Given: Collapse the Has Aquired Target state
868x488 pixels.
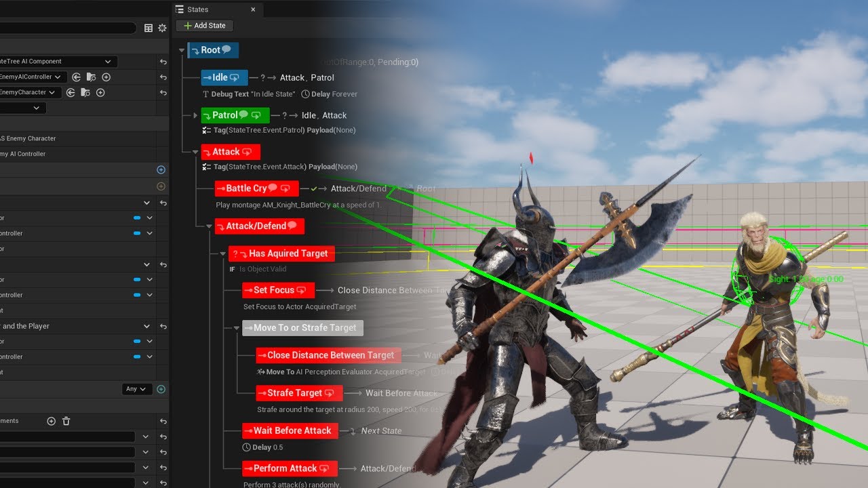Looking at the screenshot, I should click(222, 253).
